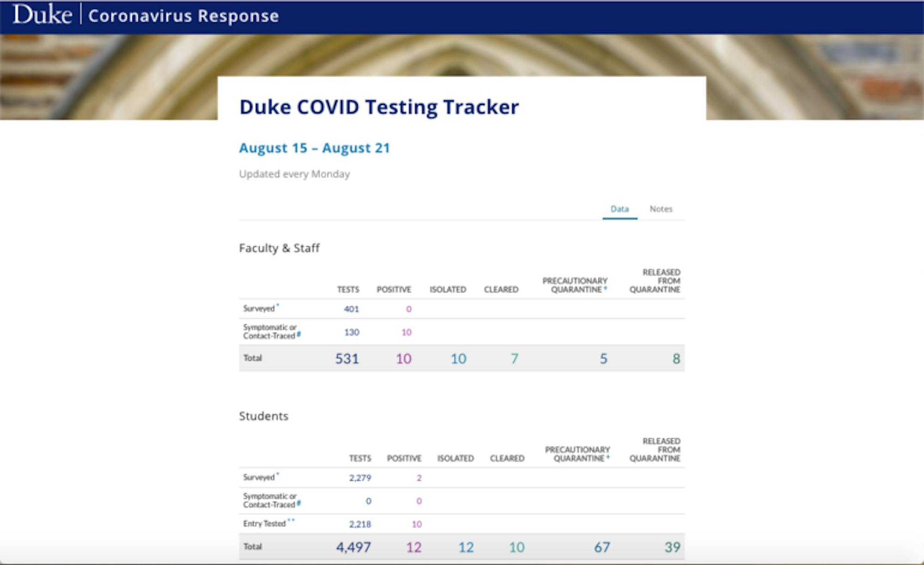Click Faculty Released From Quarantine total 8

coord(676,359)
